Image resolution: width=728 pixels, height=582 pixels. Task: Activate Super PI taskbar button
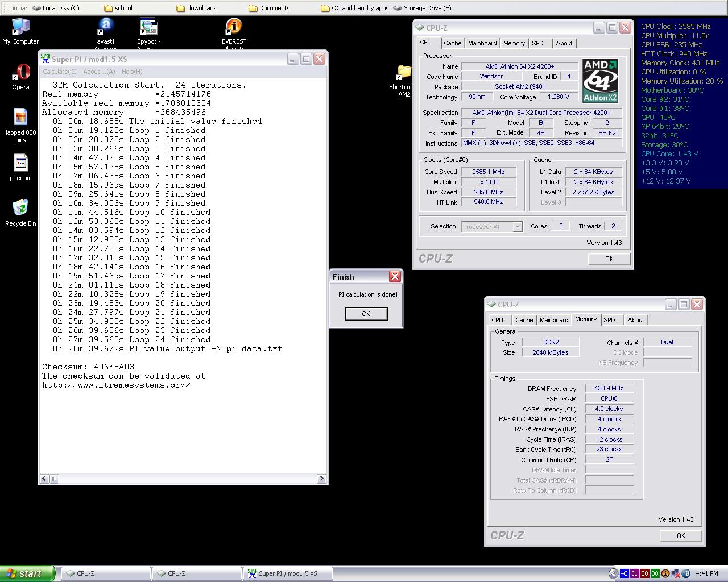(287, 573)
